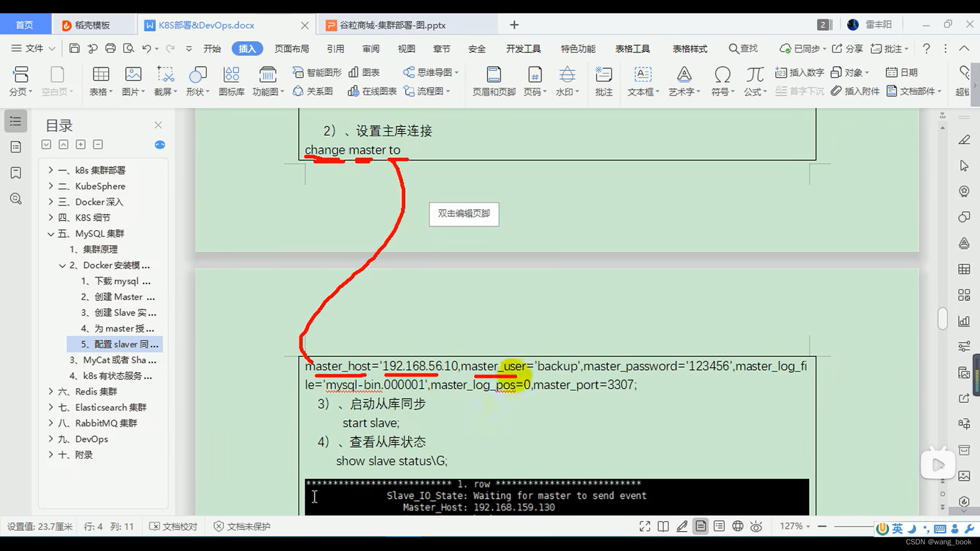This screenshot has height=551, width=980.
Task: Open the 公式 formula tool
Action: click(x=755, y=81)
